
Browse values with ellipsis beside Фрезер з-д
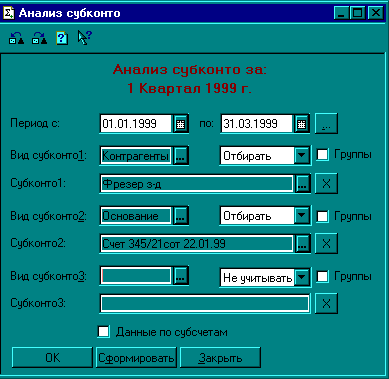point(302,184)
